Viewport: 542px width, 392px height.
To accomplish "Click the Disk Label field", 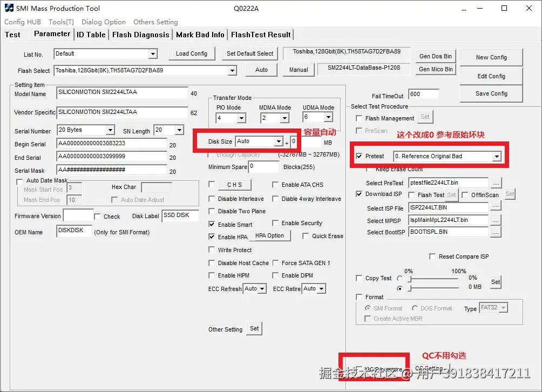I will point(180,215).
